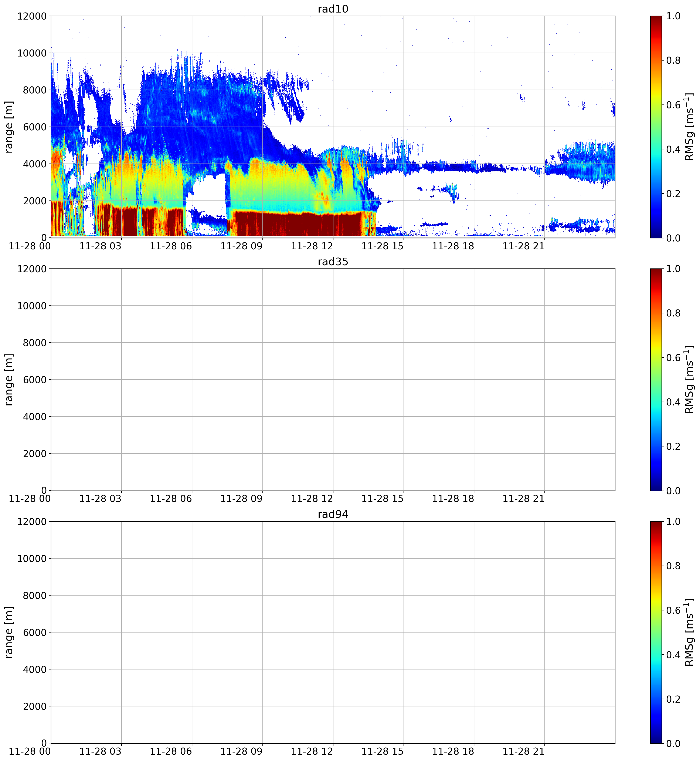This screenshot has width=700, height=761.
Task: Click the rad10 plot title
Action: point(333,9)
